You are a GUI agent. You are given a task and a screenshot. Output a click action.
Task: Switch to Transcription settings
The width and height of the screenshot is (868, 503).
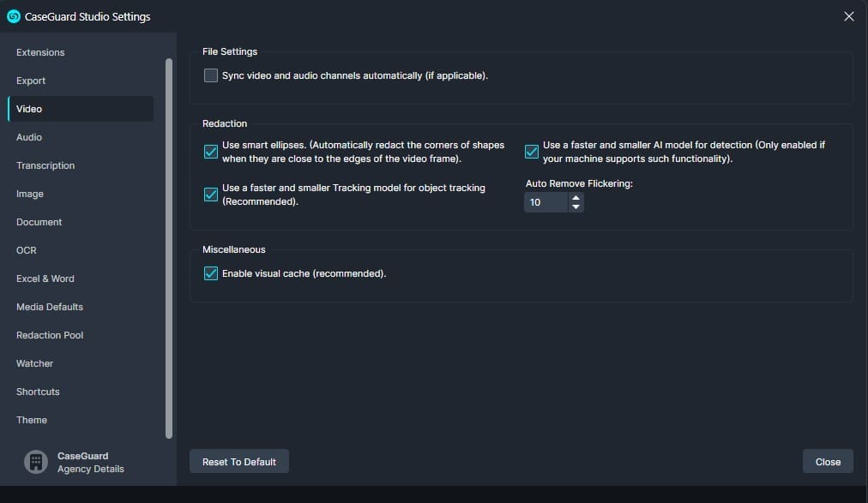point(45,165)
